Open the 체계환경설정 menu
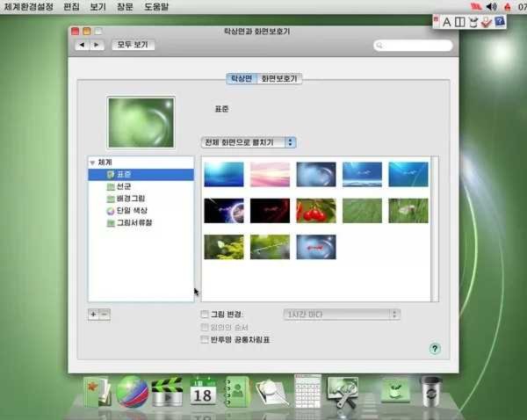 coord(29,7)
